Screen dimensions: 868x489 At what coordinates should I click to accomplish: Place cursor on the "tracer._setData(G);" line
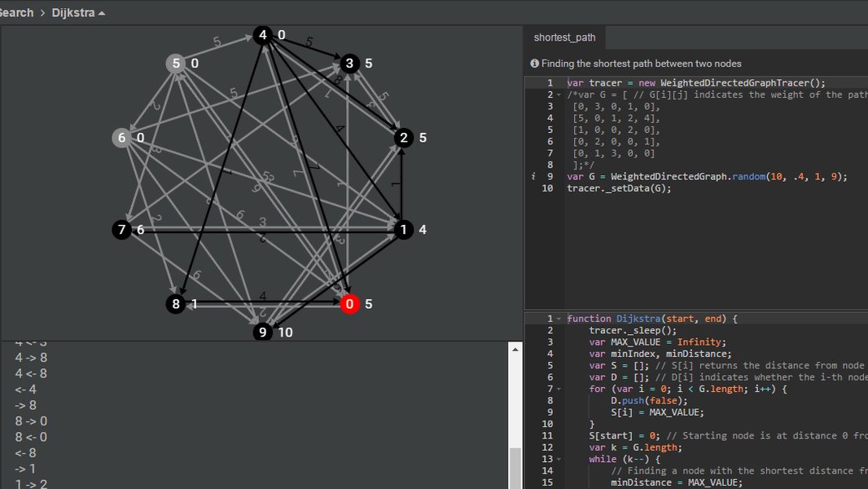click(x=619, y=188)
